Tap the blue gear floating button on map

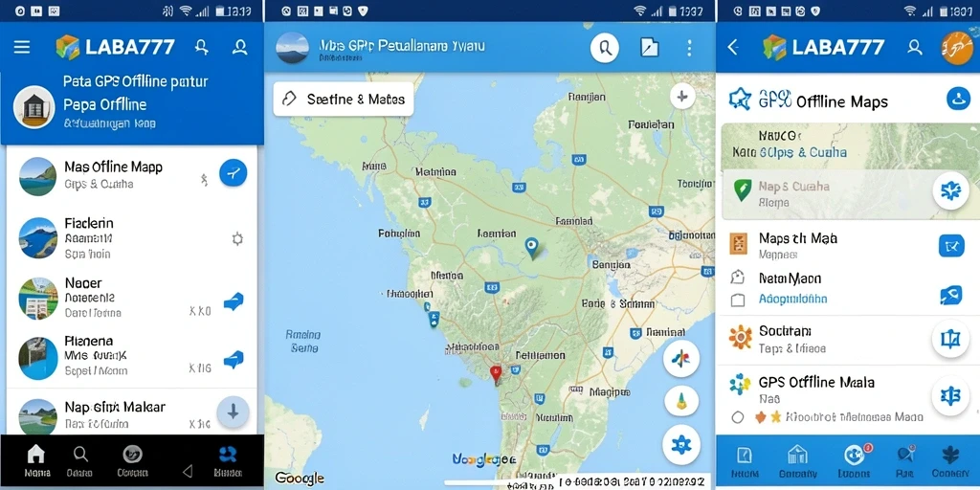click(x=681, y=444)
